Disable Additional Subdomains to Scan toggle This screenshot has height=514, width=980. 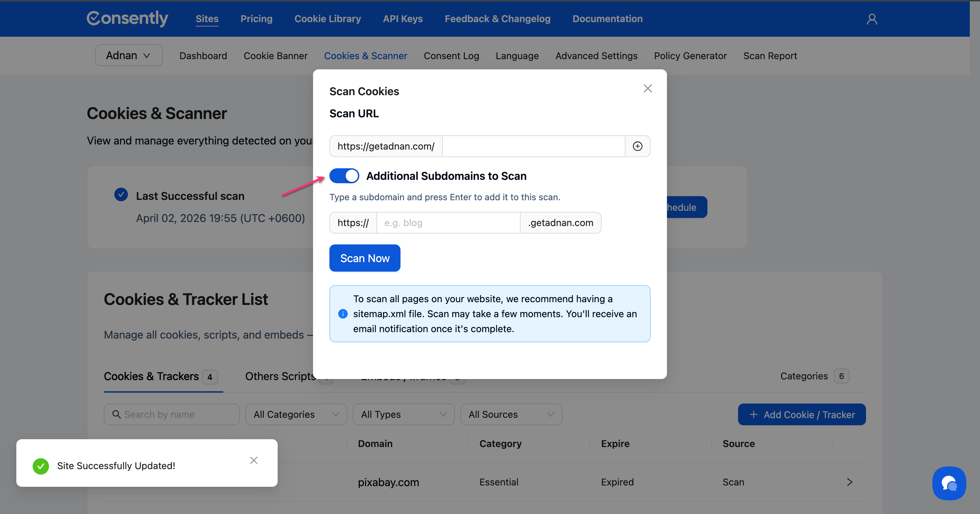click(344, 176)
